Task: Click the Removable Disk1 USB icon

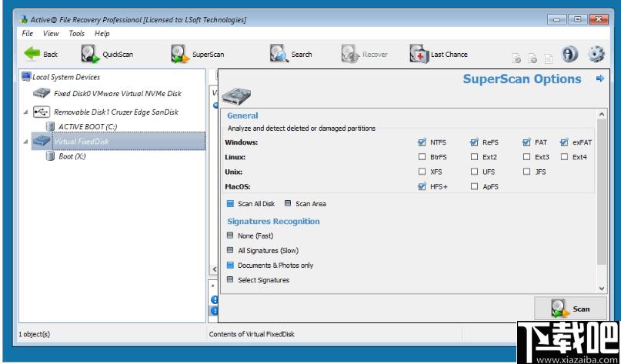Action: [x=42, y=112]
